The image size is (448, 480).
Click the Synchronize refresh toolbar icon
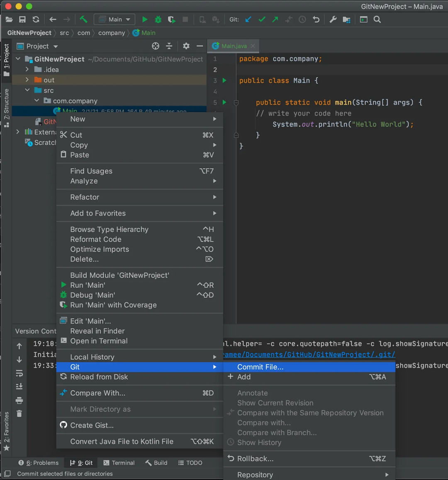click(x=36, y=20)
